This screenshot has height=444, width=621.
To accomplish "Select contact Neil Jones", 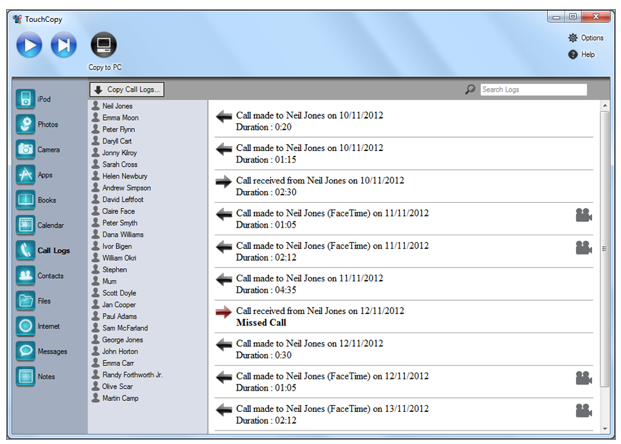I will tap(112, 106).
